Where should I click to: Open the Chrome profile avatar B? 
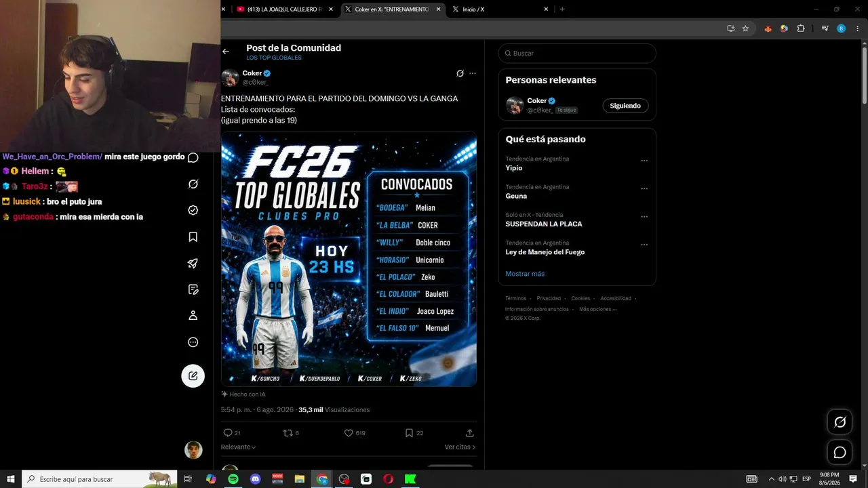842,28
